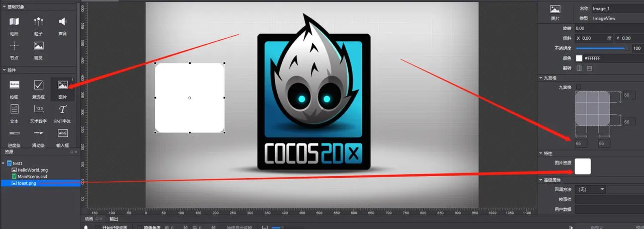Select the 按钮 (button) widget icon
Viewport: 644px width, 229px height.
pos(14,85)
